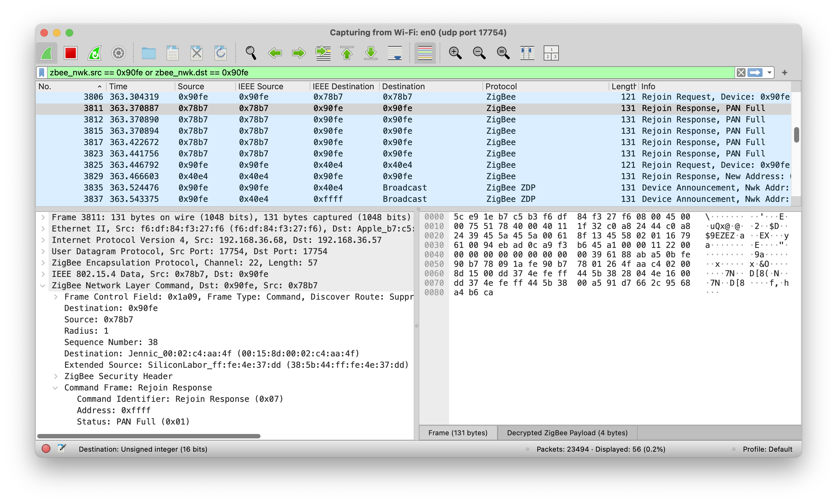This screenshot has width=837, height=504.
Task: Save the capture file icon
Action: tap(173, 53)
